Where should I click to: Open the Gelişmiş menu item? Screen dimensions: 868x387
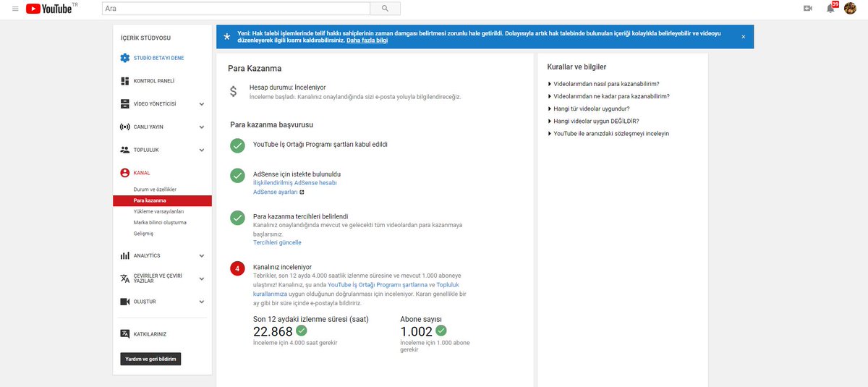point(143,234)
